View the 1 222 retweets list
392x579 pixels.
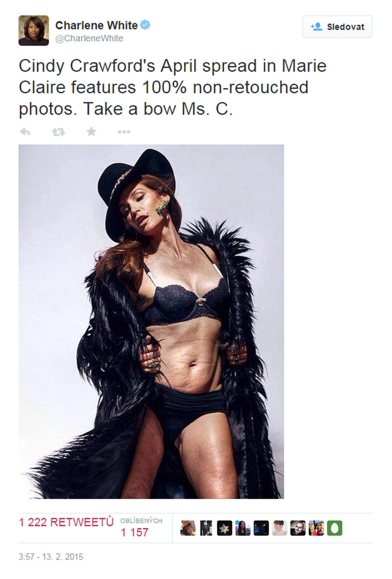tap(66, 522)
